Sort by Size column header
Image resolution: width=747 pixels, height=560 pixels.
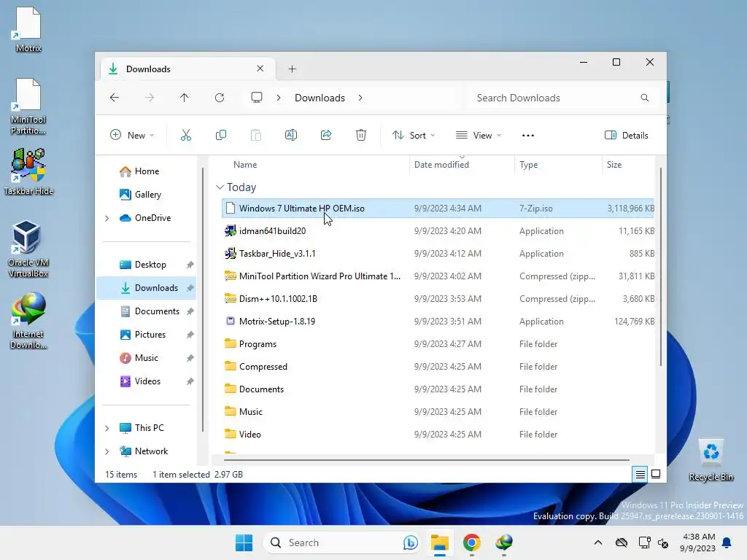coord(614,165)
